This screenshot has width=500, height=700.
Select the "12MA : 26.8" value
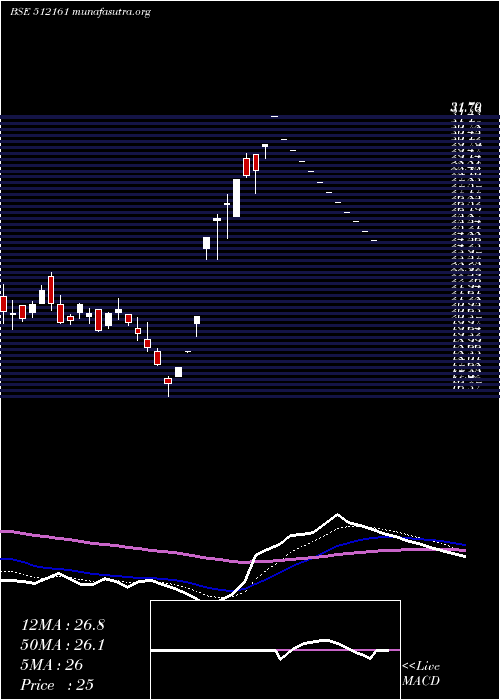63,625
